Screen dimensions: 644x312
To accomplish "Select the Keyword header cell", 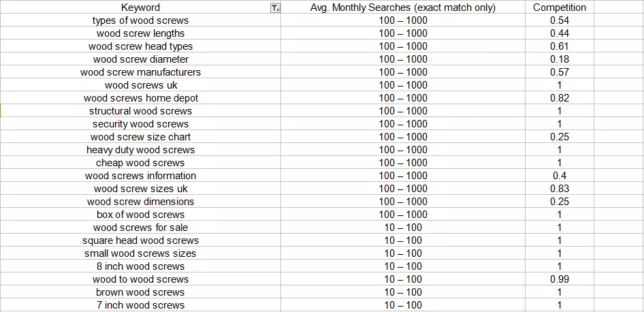I will click(140, 7).
